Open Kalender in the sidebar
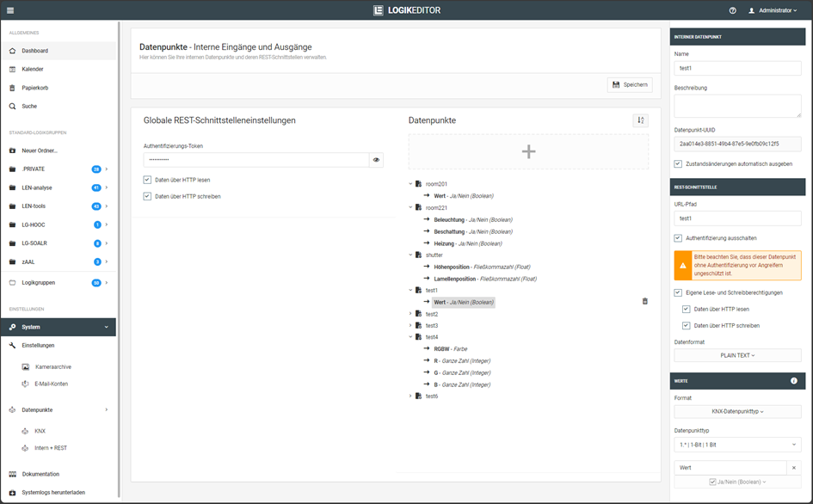 pos(33,69)
